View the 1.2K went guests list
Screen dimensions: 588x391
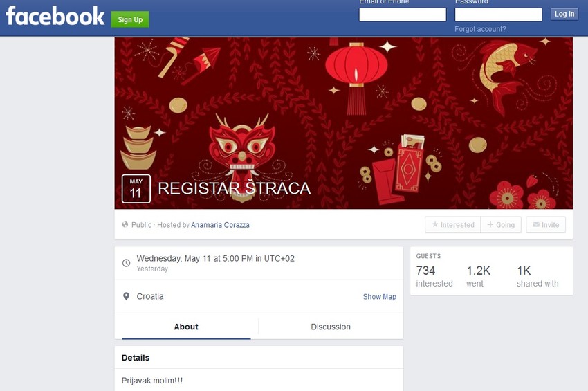pyautogui.click(x=479, y=276)
